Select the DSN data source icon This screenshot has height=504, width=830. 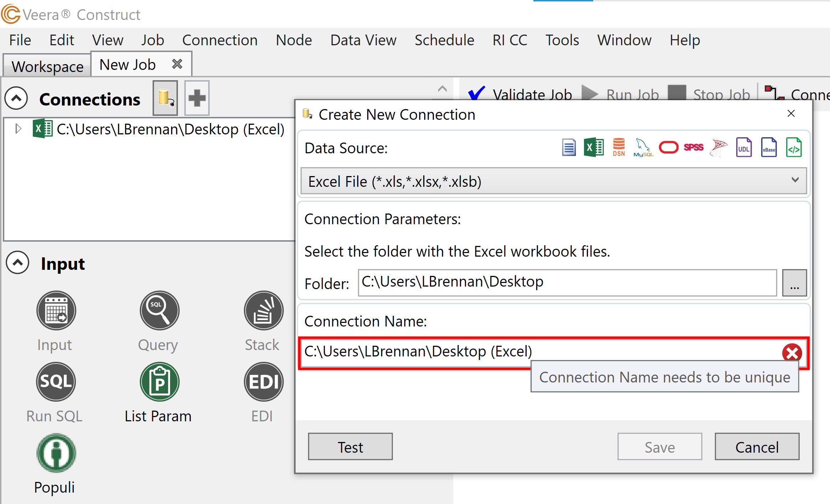(x=618, y=147)
